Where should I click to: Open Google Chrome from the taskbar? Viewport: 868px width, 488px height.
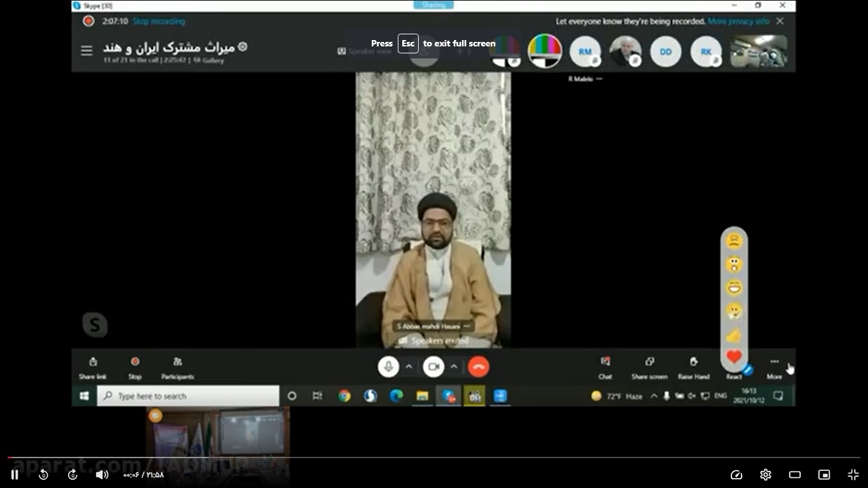[344, 396]
